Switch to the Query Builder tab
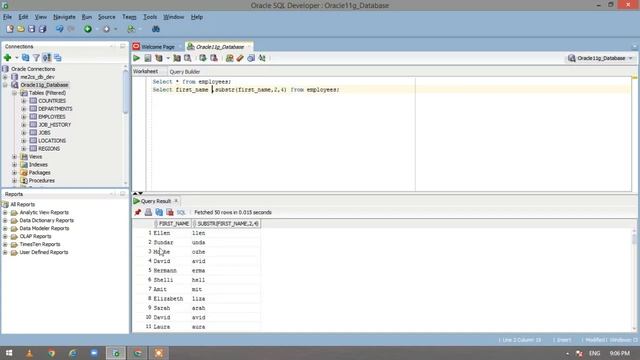 point(184,71)
